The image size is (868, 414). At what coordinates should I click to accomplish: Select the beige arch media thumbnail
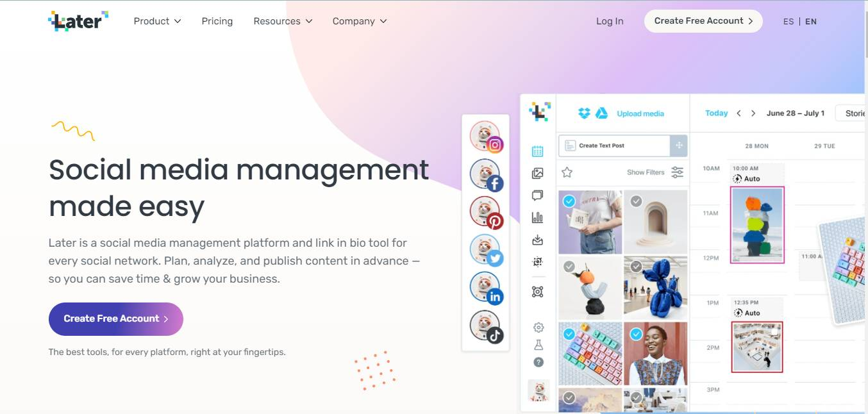point(656,222)
